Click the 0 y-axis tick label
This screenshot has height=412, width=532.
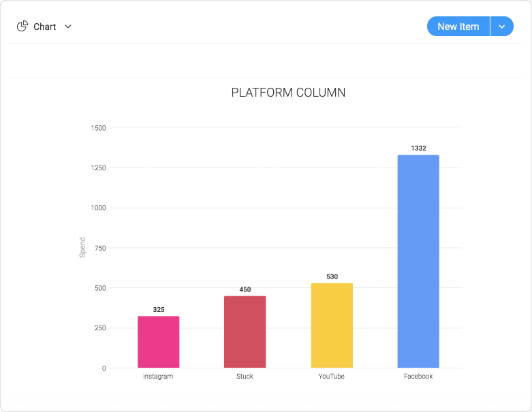(104, 368)
